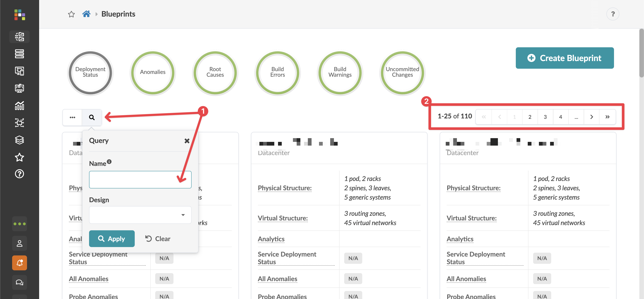The image size is (644, 299).
Task: Click the Apstra logo in sidebar
Action: 20,15
